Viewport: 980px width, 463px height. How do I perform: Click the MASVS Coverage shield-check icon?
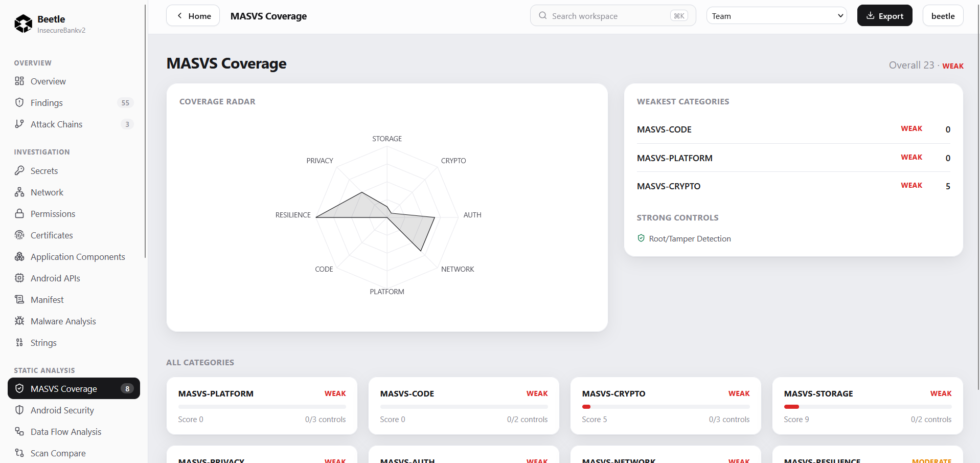[19, 388]
